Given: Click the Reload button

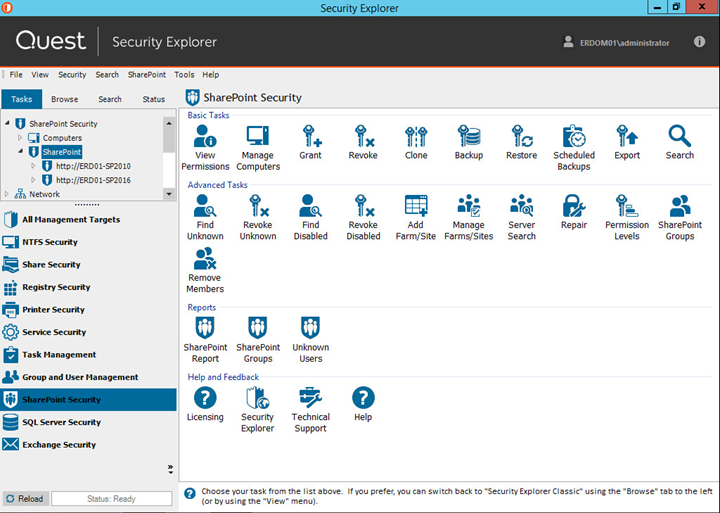Looking at the screenshot, I should coord(24,498).
